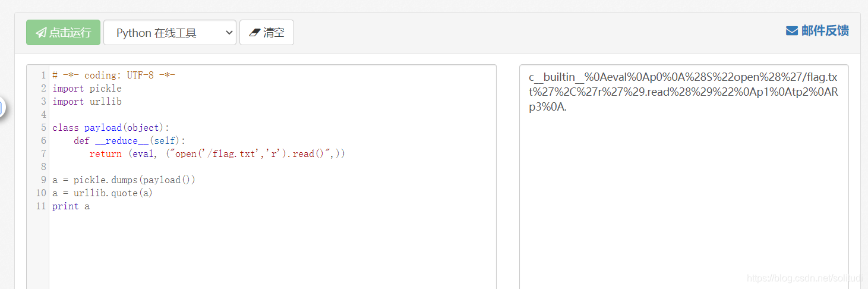Click the 清空 clear button
Viewport: 868px width, 289px height.
pos(267,33)
